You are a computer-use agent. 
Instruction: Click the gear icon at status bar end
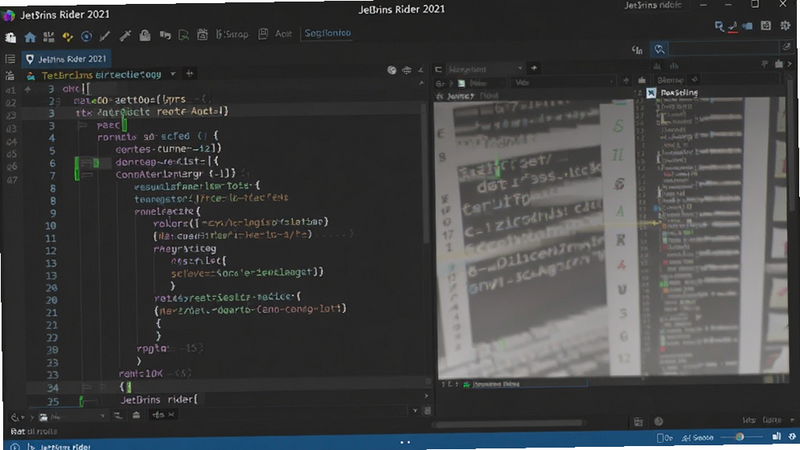(x=792, y=437)
